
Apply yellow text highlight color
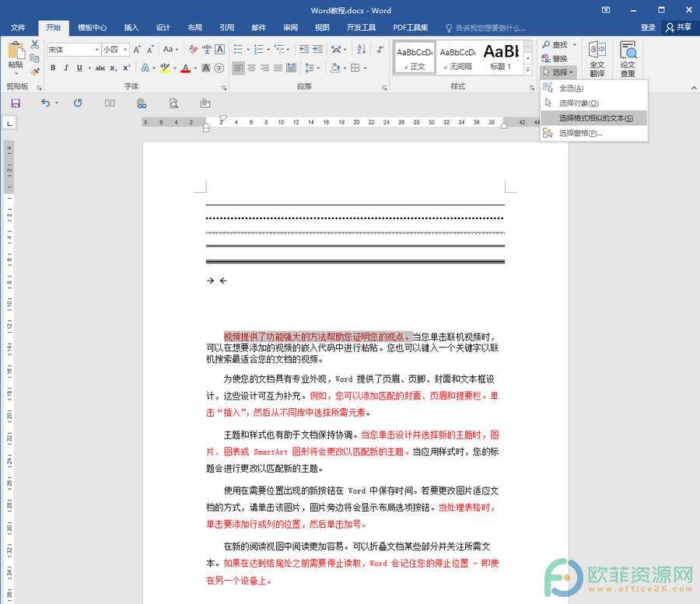click(x=164, y=68)
